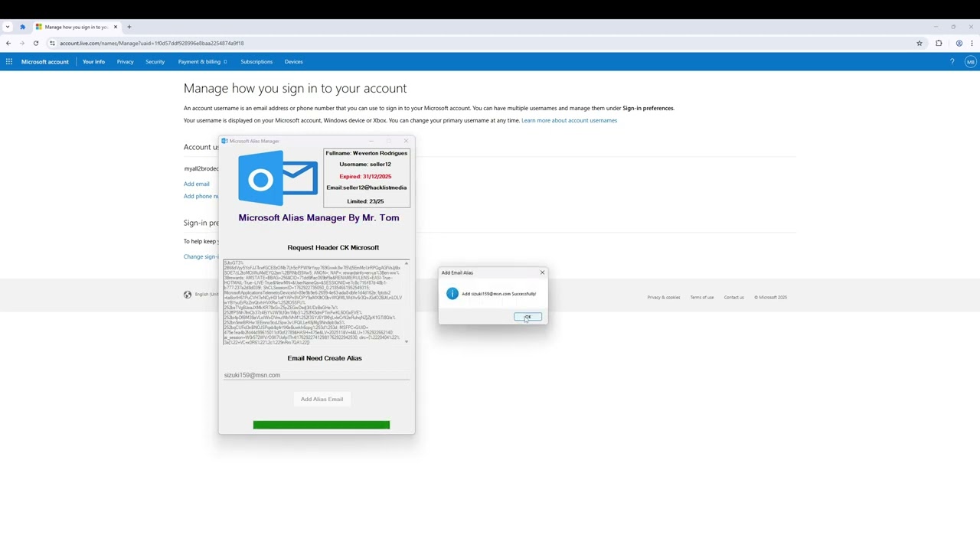
Task: Open the Microsoft apps launcher grid
Action: (x=8, y=61)
